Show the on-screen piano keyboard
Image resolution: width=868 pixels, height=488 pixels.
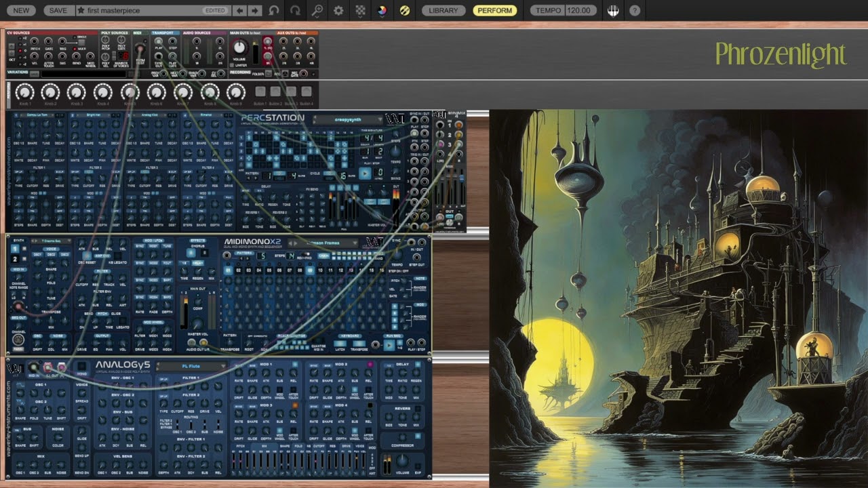(x=613, y=11)
